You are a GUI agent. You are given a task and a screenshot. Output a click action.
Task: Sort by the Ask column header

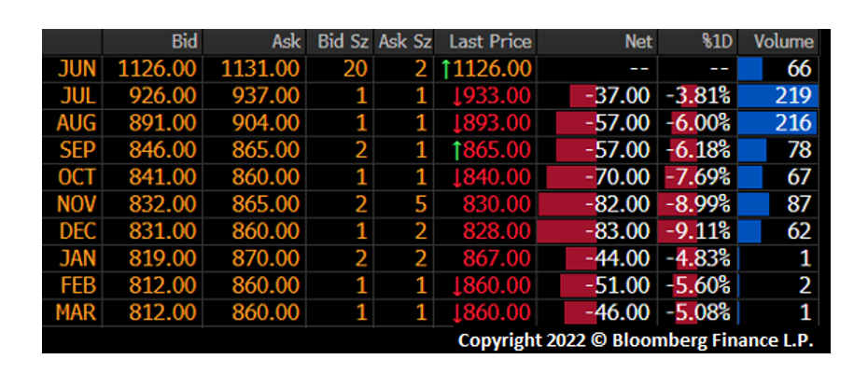pos(286,41)
